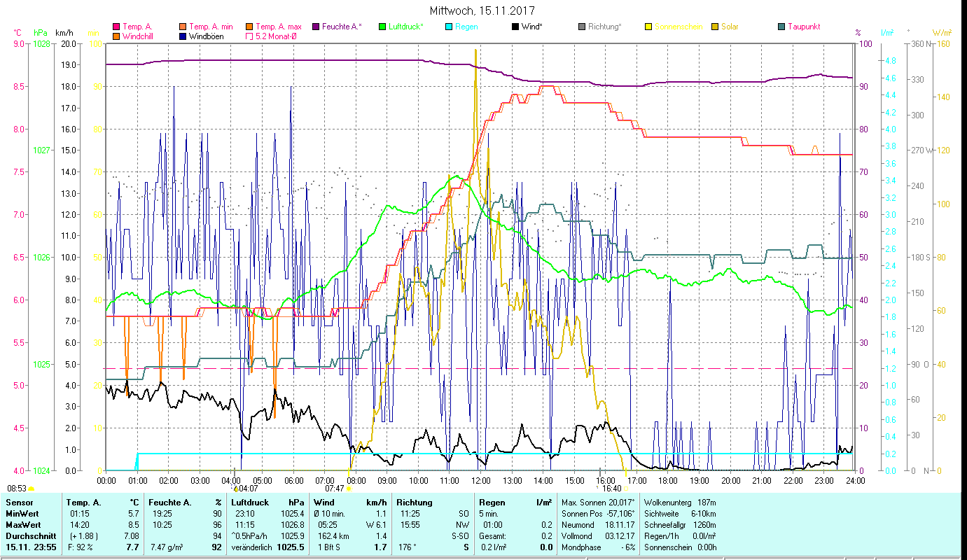967x560 pixels.
Task: Click the purple Feuchte A. legend swatch
Action: [316, 27]
